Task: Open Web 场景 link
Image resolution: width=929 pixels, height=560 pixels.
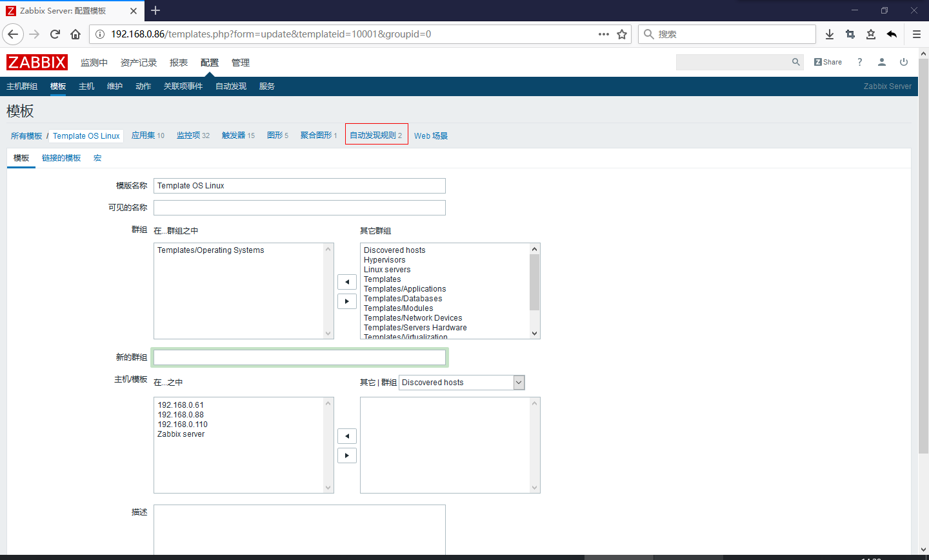Action: [431, 136]
